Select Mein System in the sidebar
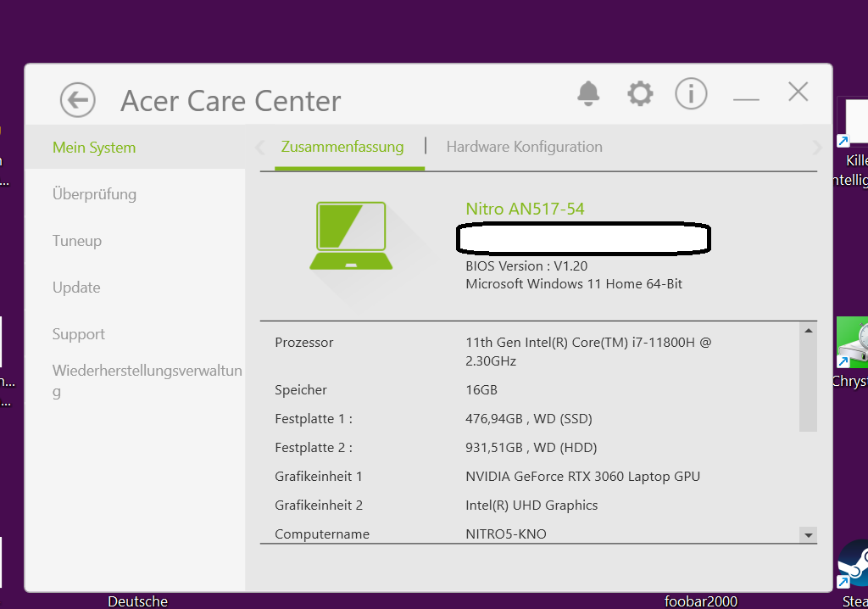 [x=135, y=148]
